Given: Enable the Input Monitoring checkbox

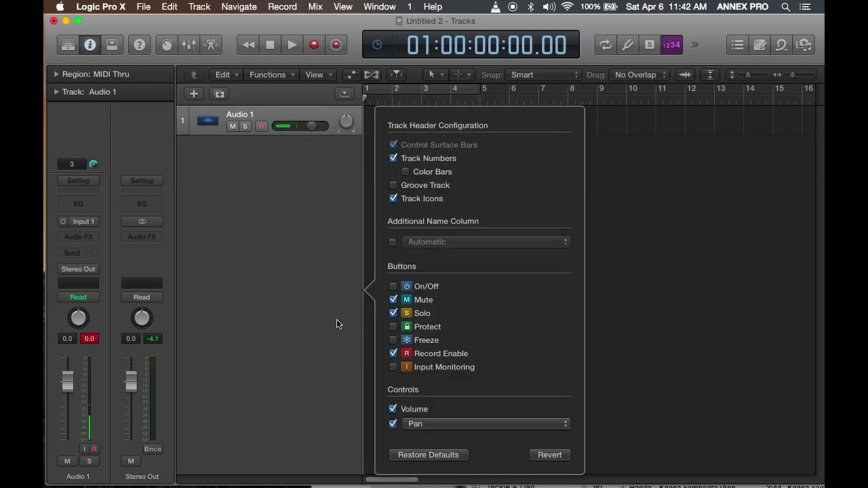Looking at the screenshot, I should (x=393, y=367).
